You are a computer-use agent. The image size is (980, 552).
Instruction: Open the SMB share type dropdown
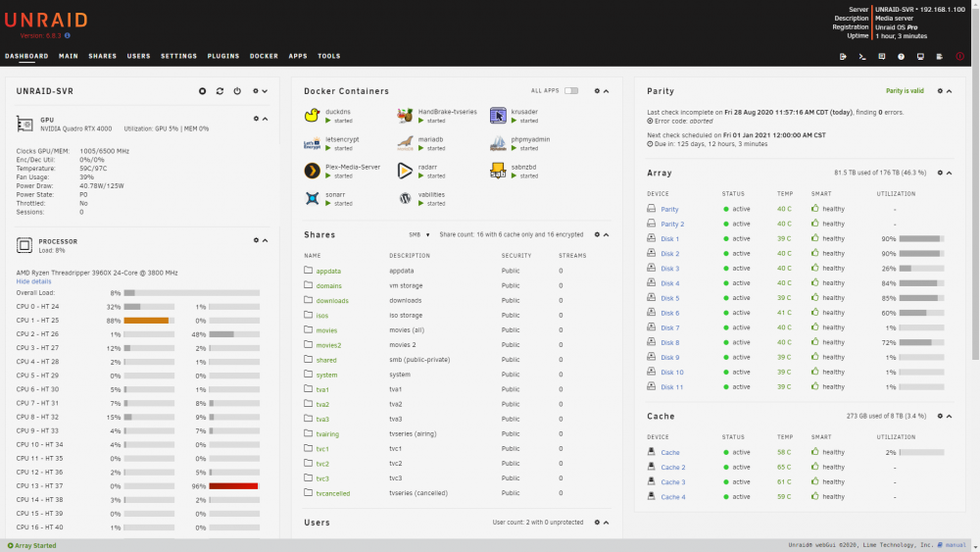click(419, 235)
